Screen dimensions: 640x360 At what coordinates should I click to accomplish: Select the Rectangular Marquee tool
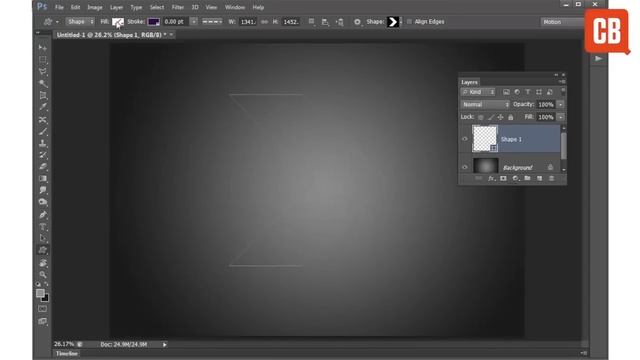point(42,60)
